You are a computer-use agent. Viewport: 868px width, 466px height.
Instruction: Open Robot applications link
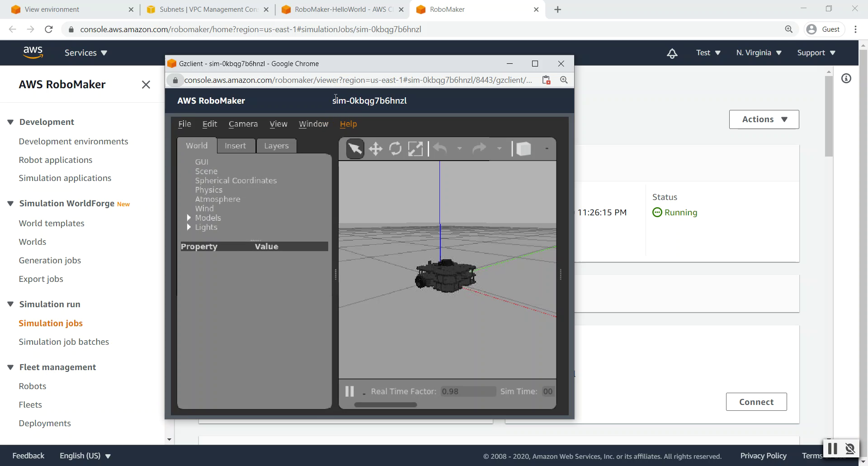pyautogui.click(x=55, y=160)
